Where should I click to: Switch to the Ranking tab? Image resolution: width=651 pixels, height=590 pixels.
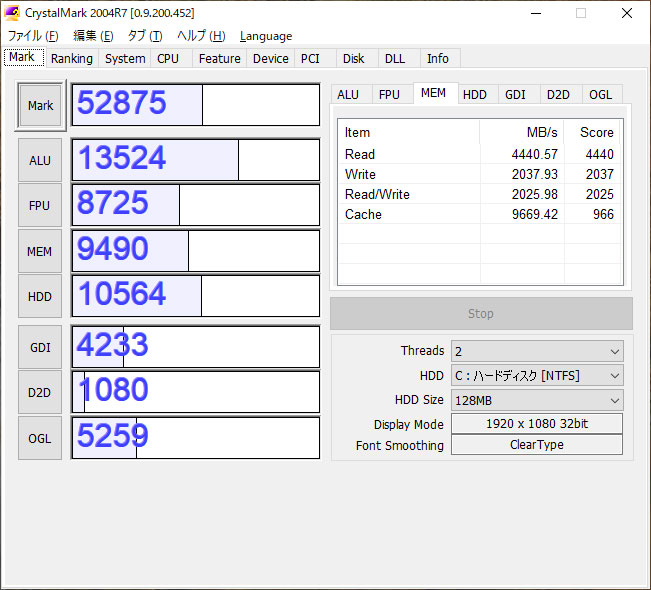(x=72, y=59)
